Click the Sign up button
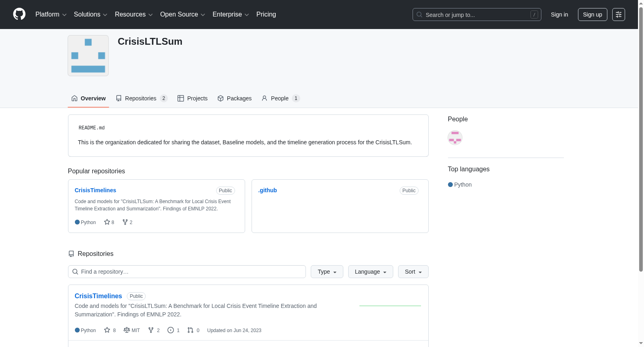Viewport: 644px width, 347px height. [x=592, y=15]
